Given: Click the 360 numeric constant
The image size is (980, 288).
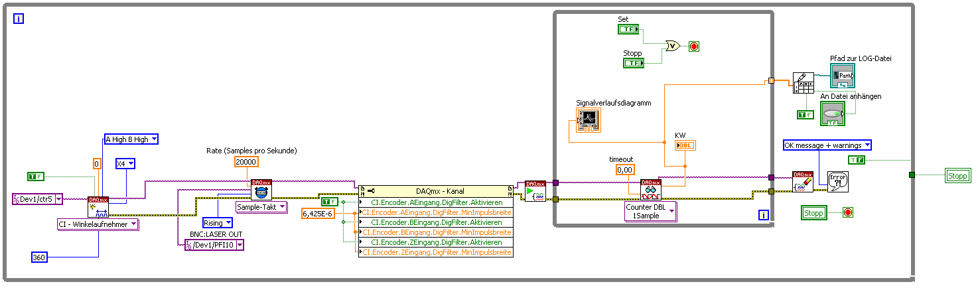Looking at the screenshot, I should 39,257.
